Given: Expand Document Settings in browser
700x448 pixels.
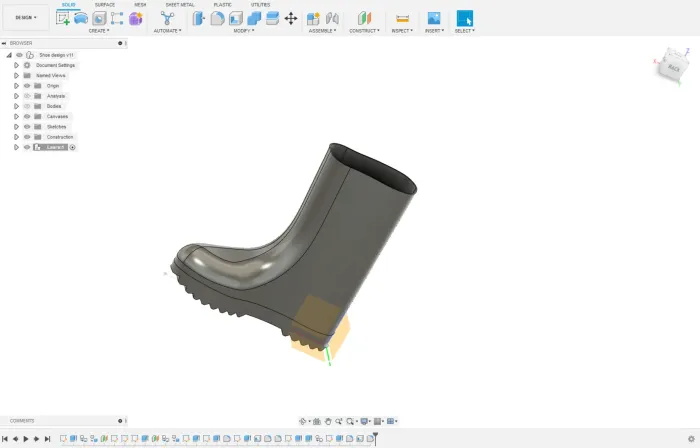Looking at the screenshot, I should tap(17, 65).
